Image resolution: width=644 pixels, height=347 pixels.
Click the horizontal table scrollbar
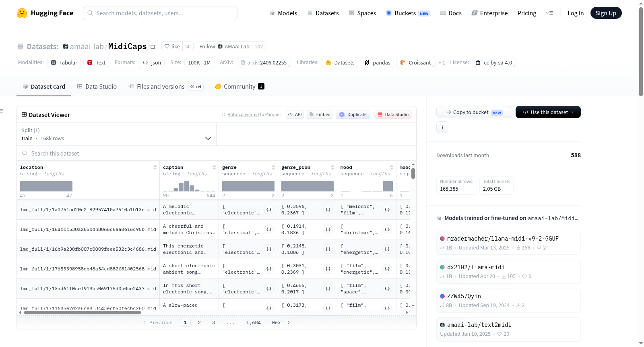(x=83, y=312)
